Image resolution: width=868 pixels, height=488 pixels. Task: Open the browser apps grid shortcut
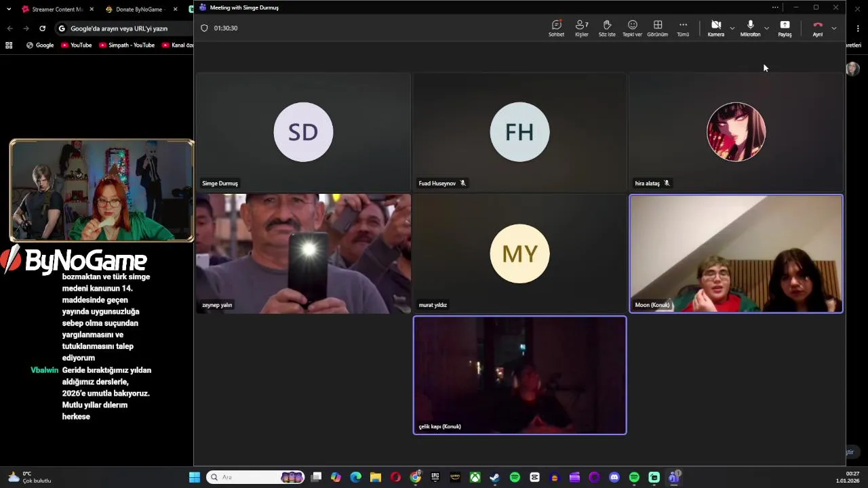click(9, 45)
